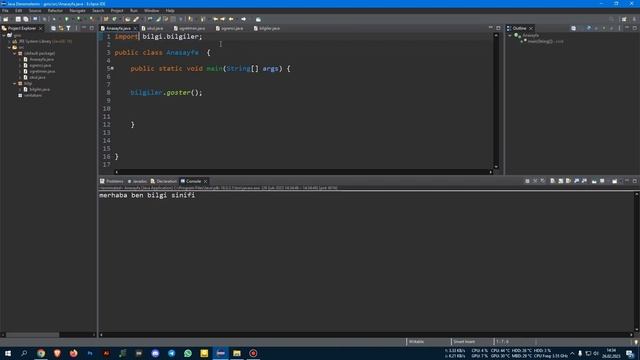Collapse the src folder node
Viewport: 640px width, 360px height.
9,47
